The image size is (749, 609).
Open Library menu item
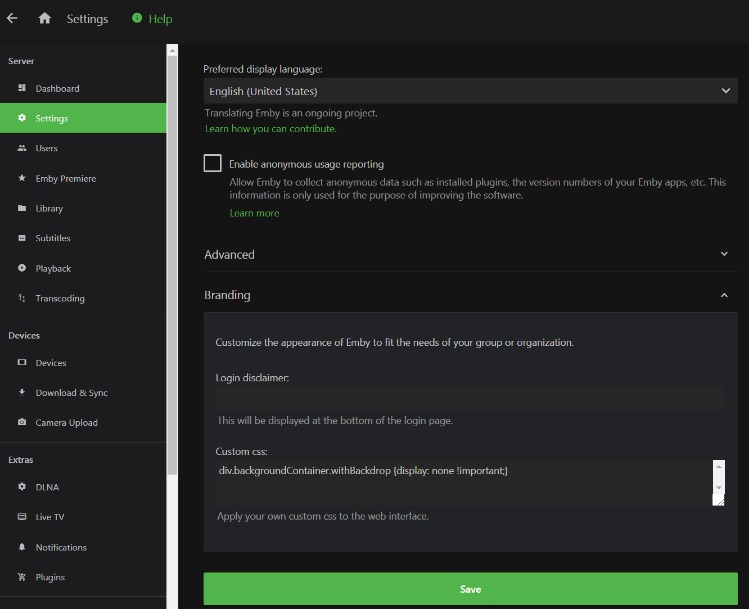(x=83, y=208)
